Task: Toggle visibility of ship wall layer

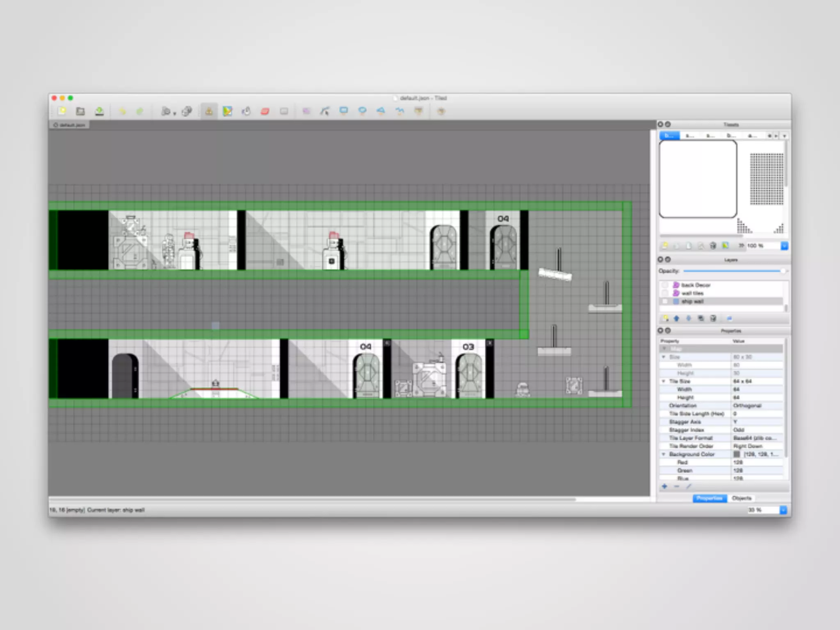Action: (x=665, y=301)
